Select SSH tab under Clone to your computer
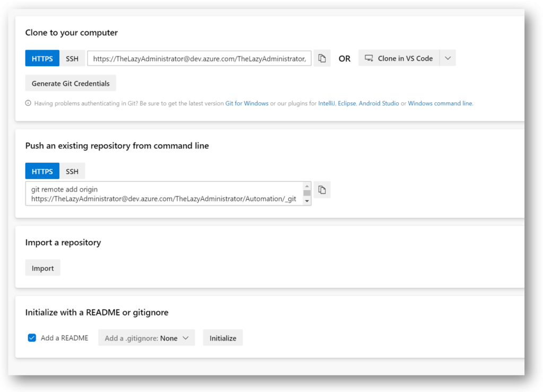 [x=72, y=58]
